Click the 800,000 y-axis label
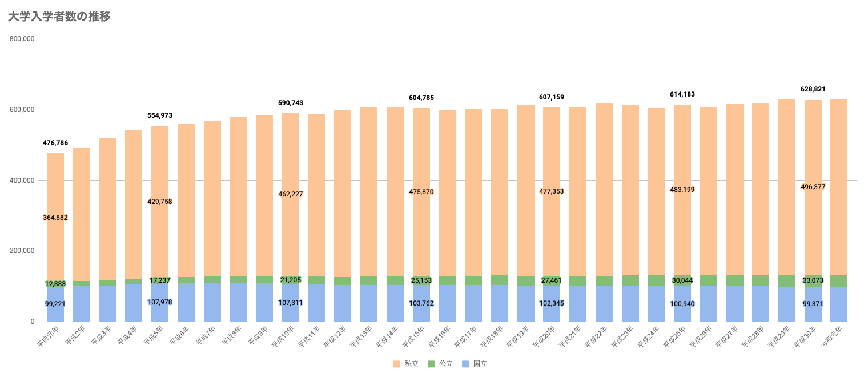This screenshot has width=868, height=381. click(23, 39)
